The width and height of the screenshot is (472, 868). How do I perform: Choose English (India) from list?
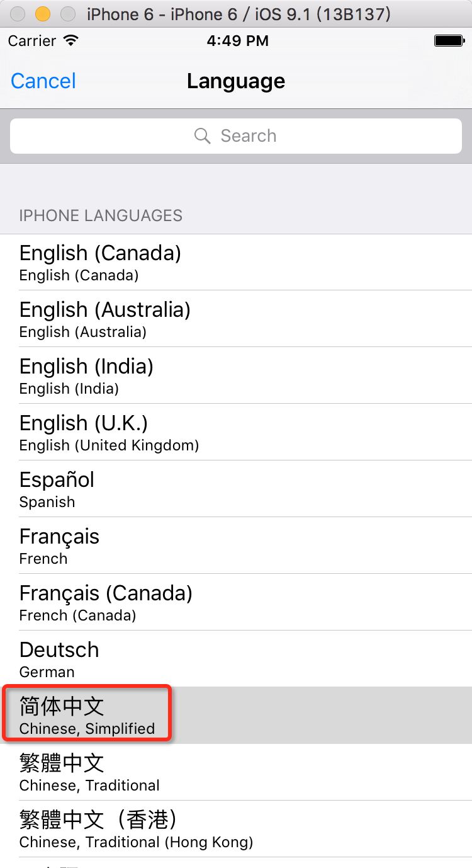pos(236,375)
